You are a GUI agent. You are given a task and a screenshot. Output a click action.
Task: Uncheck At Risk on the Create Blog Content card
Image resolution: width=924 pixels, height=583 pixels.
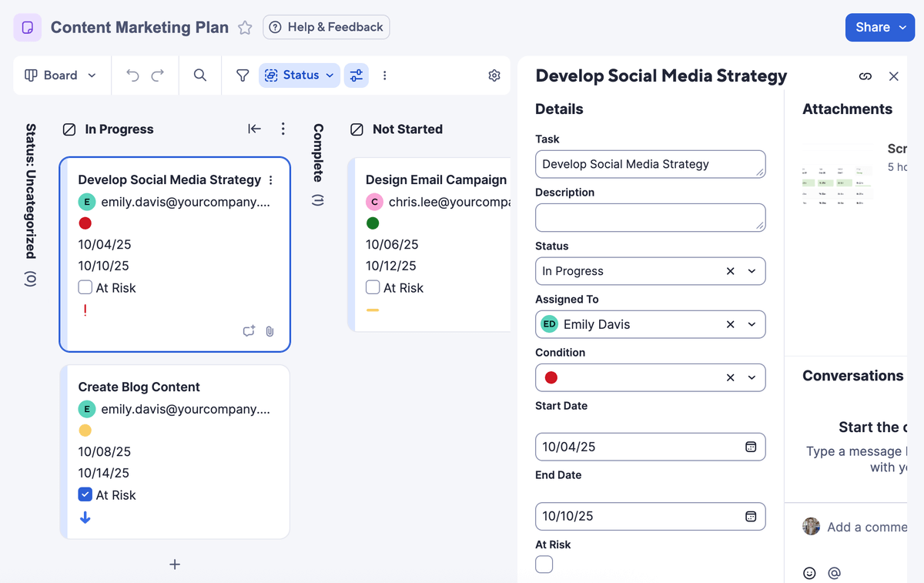click(85, 494)
